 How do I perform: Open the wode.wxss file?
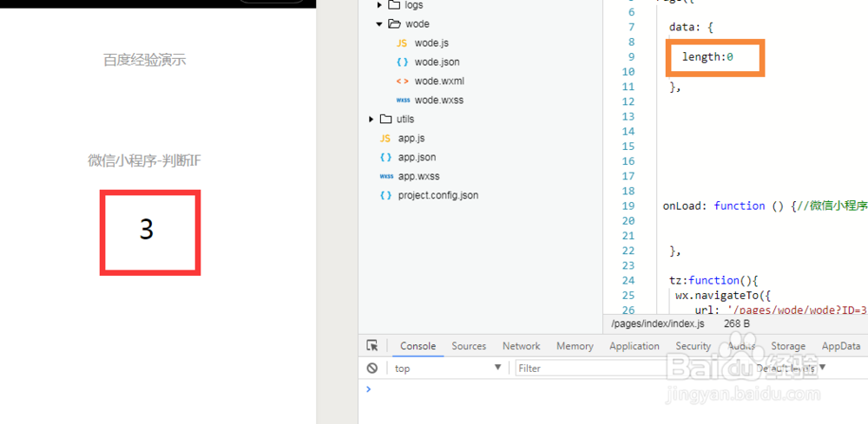[x=439, y=101]
